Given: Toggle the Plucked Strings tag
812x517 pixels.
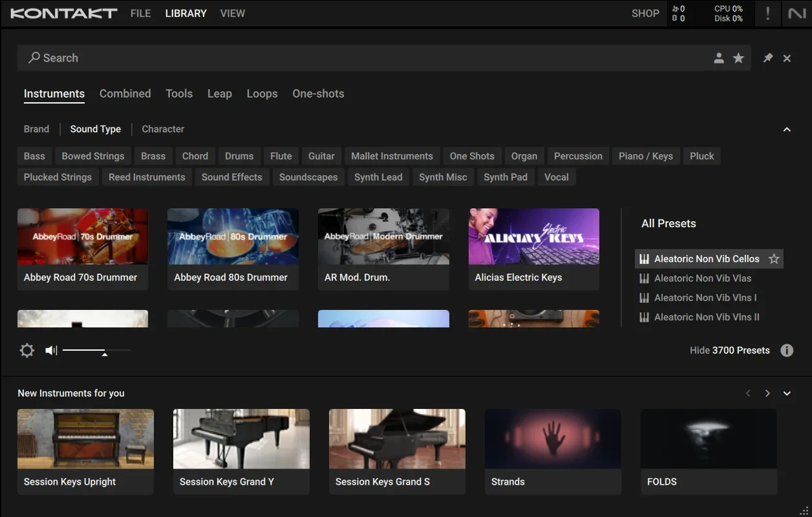Looking at the screenshot, I should (x=58, y=177).
